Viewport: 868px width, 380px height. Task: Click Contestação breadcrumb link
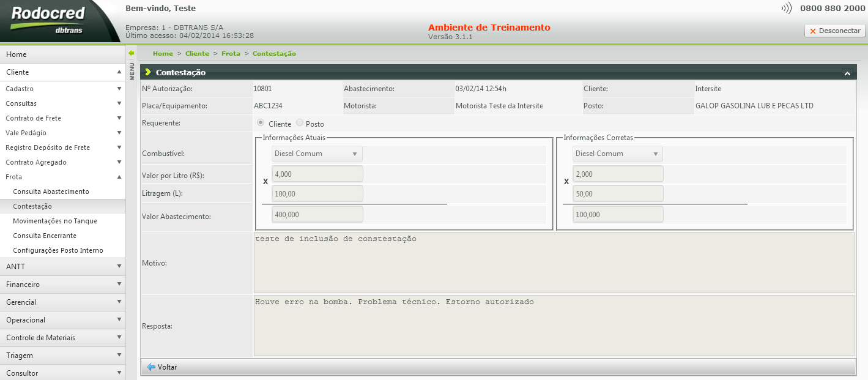point(274,54)
